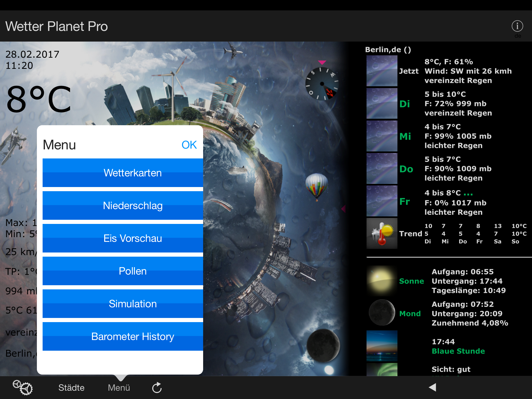The image size is (532, 399).
Task: Tap the wind compass dial
Action: click(x=322, y=84)
